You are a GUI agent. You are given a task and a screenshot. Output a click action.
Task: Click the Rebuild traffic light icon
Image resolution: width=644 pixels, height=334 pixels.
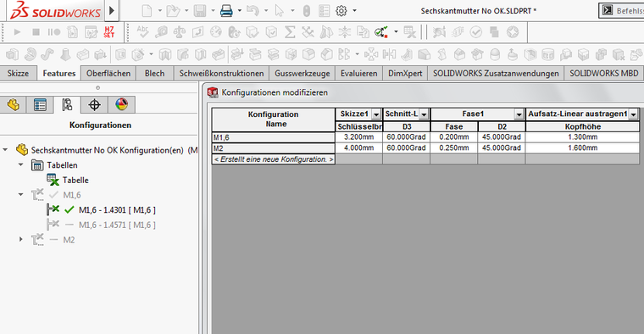point(307,11)
